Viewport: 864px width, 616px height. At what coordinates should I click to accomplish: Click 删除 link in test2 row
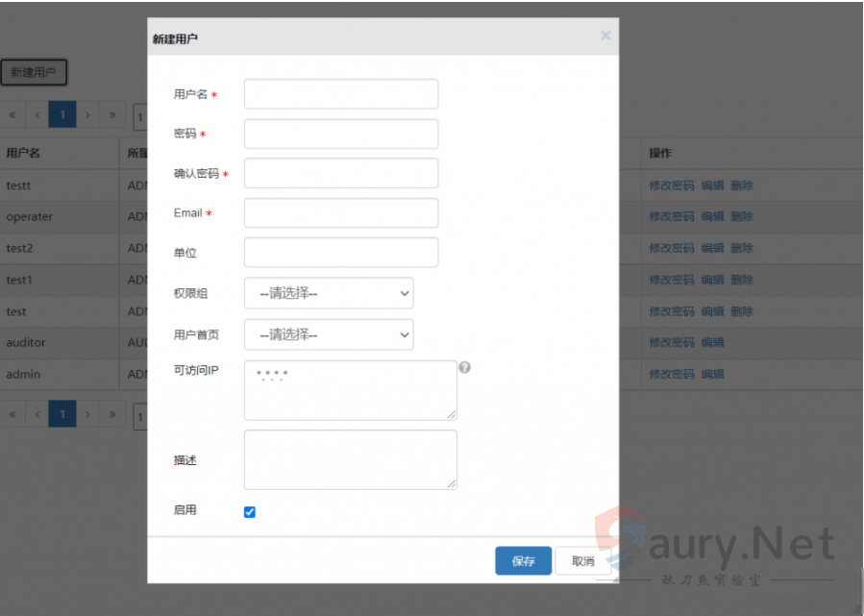[x=742, y=248]
